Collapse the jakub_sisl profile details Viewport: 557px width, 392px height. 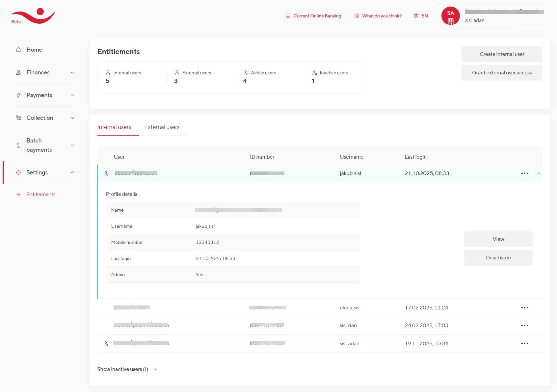(x=539, y=173)
